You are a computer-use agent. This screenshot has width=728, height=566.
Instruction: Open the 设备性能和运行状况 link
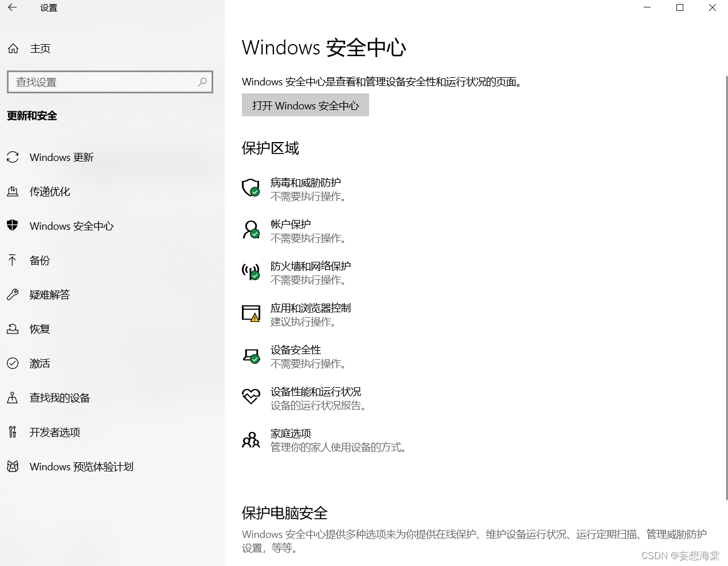(316, 391)
